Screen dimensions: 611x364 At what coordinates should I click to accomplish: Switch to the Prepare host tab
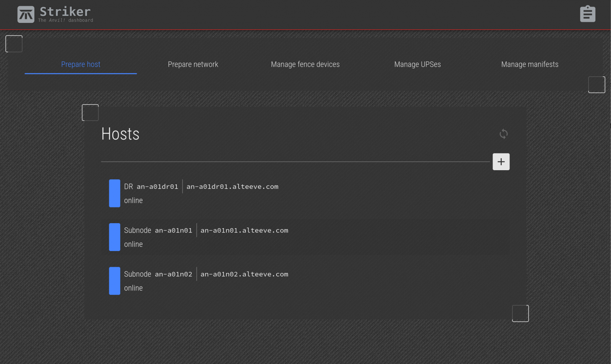(81, 64)
